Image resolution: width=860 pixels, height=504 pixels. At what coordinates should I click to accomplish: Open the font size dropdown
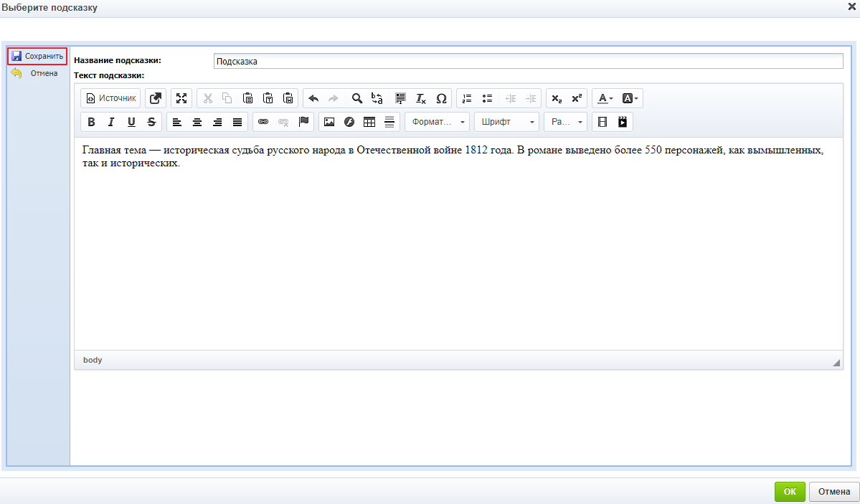pos(565,122)
